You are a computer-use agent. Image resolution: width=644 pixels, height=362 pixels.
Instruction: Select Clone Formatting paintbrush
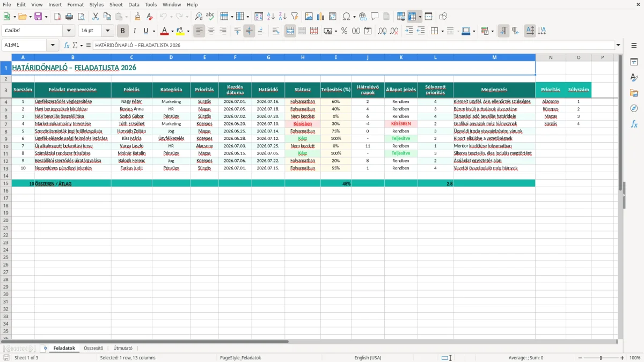137,17
